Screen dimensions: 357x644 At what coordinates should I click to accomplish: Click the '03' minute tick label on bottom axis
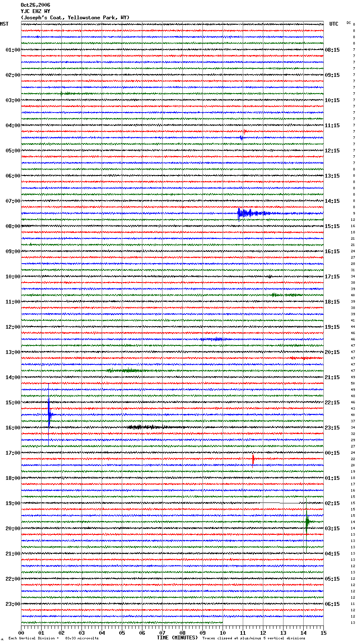(81, 633)
